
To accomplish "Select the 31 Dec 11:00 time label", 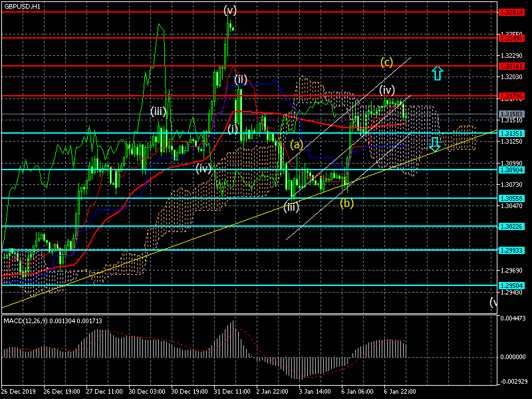I will pos(232,391).
